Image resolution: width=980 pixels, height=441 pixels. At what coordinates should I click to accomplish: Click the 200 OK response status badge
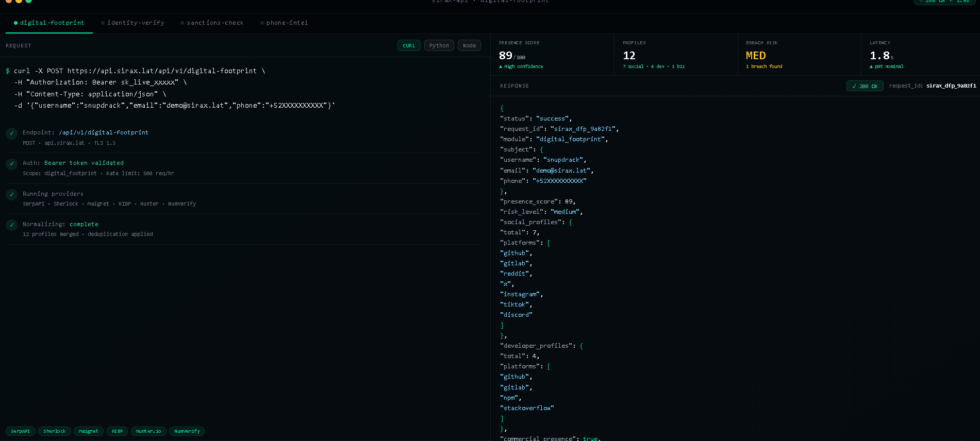(x=865, y=86)
